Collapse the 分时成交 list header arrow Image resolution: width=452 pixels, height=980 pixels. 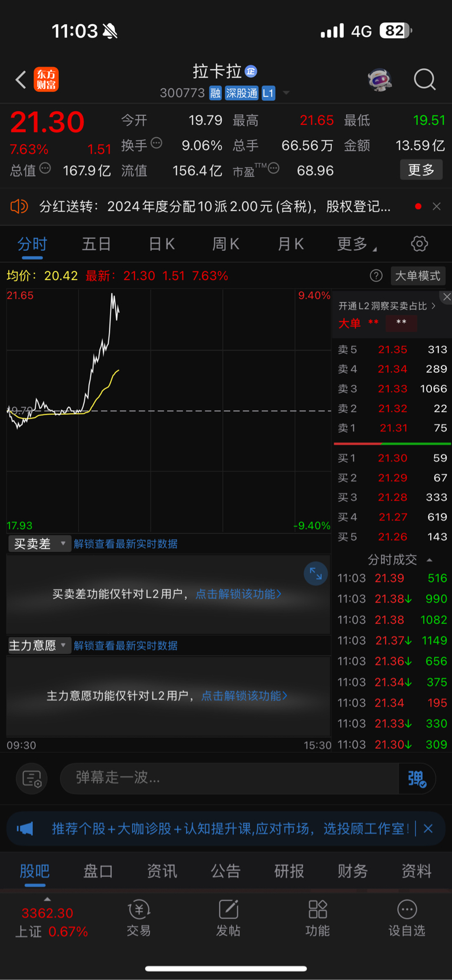[430, 560]
